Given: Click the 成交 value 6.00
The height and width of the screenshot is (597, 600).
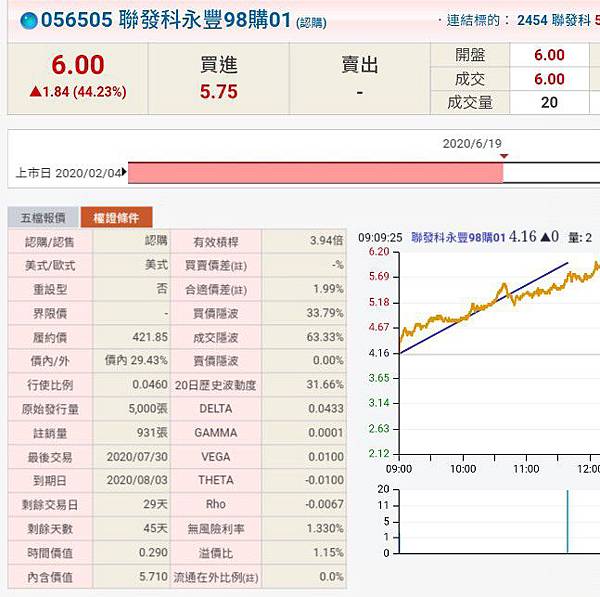Looking at the screenshot, I should [549, 79].
